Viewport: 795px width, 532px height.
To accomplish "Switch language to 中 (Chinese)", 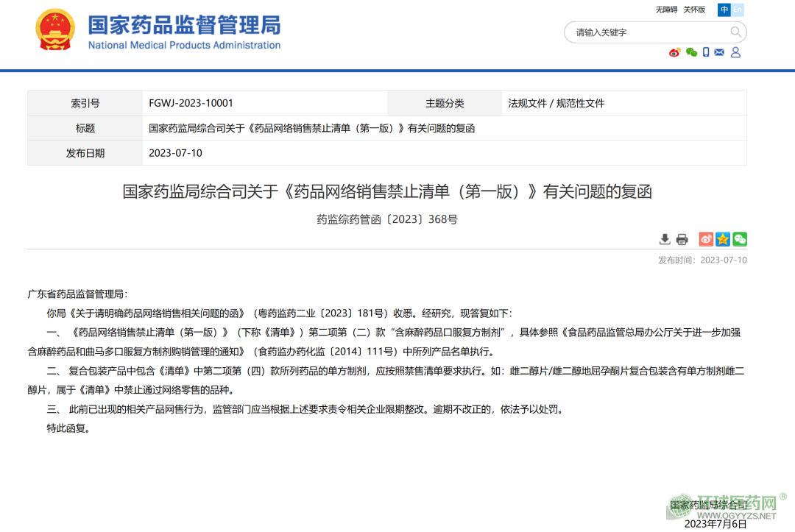I will pos(724,10).
